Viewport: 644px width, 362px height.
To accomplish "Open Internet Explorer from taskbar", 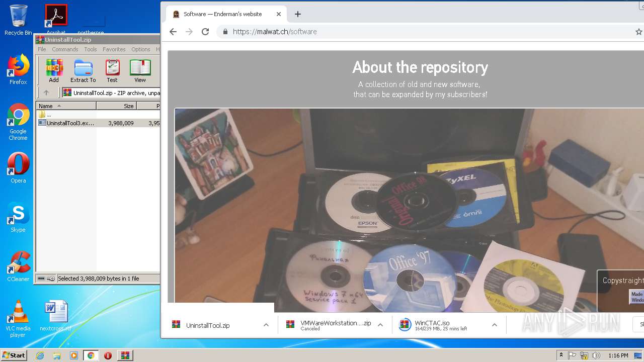I will 40,355.
